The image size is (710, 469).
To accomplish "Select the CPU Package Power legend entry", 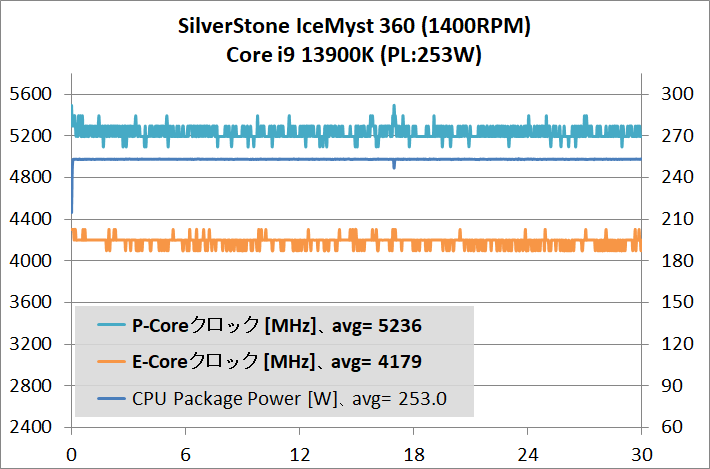I will (272, 398).
